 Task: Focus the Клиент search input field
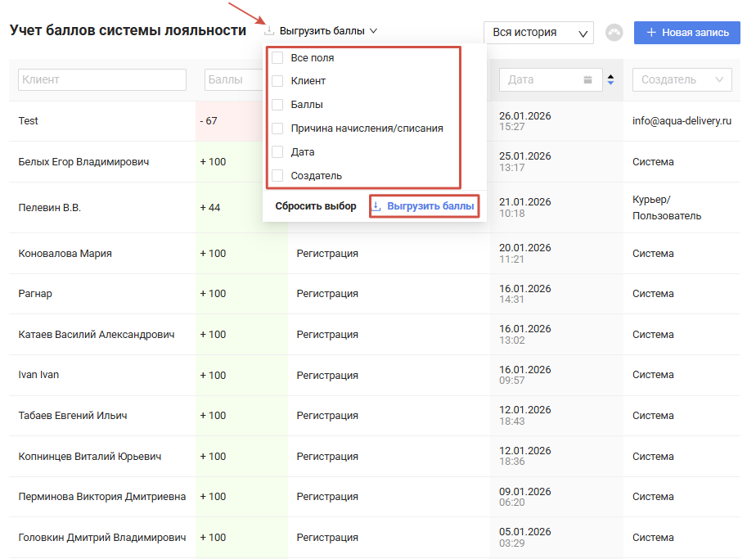(102, 79)
